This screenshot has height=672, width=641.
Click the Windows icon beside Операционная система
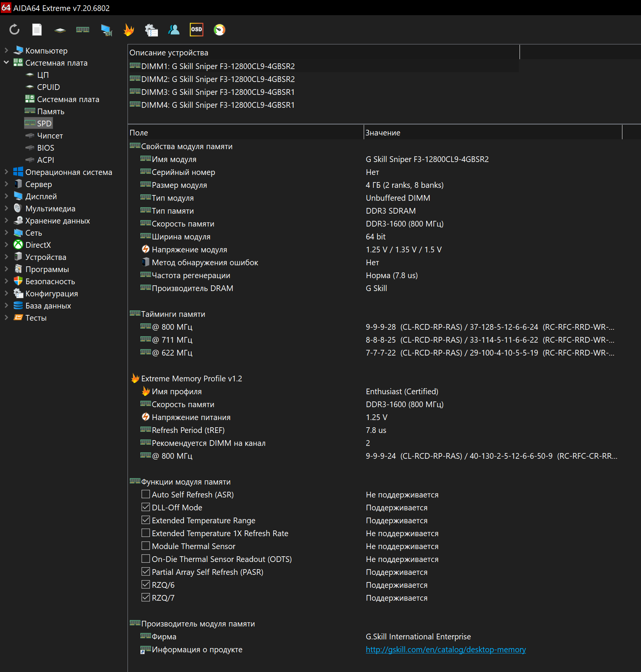tap(18, 172)
